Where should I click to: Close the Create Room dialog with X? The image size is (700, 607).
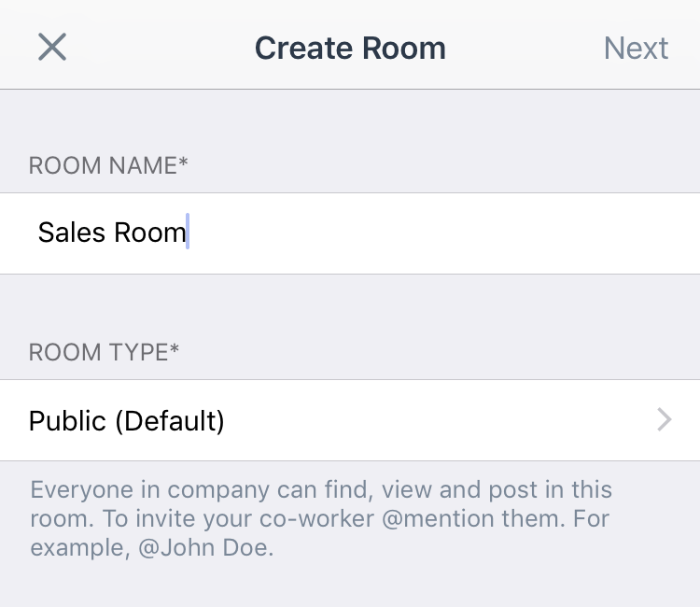pyautogui.click(x=52, y=47)
